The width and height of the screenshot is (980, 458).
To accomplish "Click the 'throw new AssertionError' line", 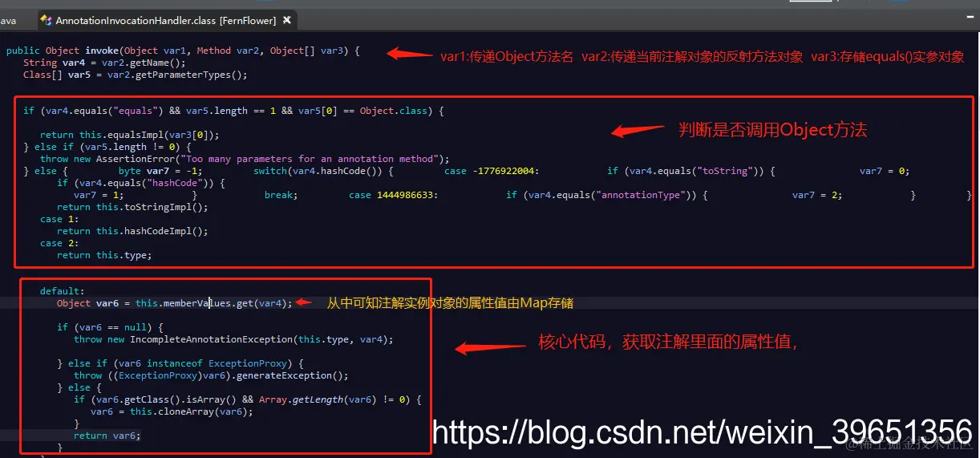I will (x=245, y=159).
